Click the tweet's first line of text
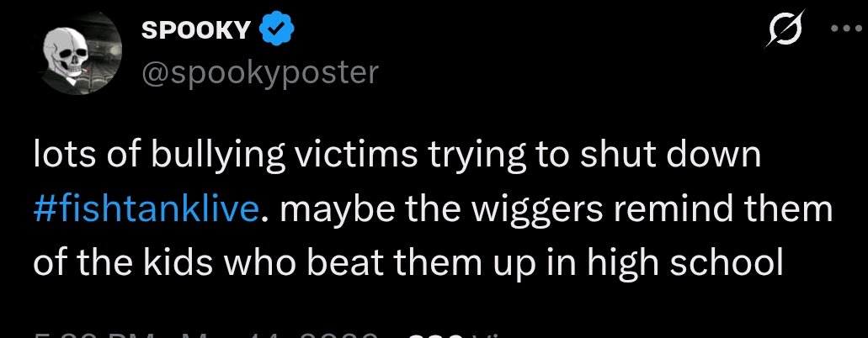Viewport: 868px width, 338px height. click(x=397, y=156)
